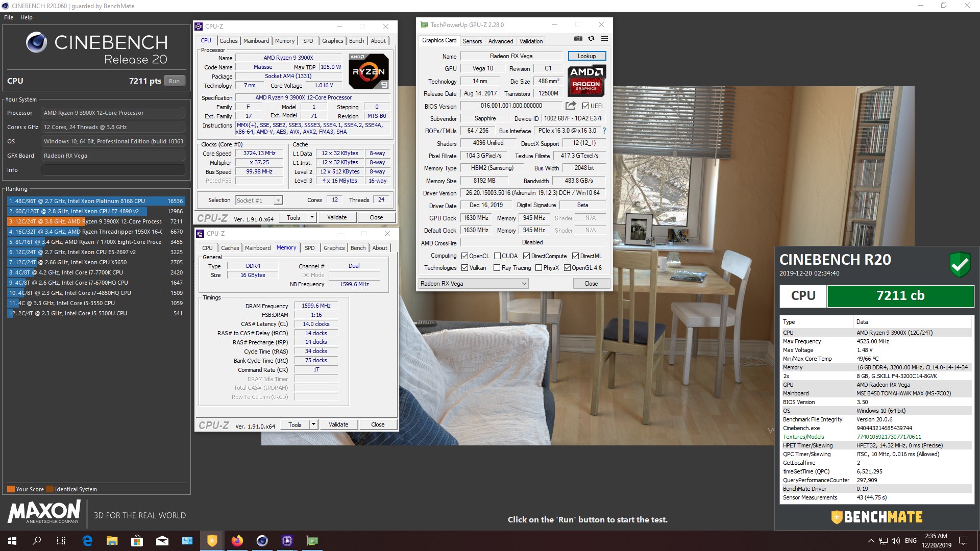Click Validate in upper CPU-Z window
The width and height of the screenshot is (980, 551).
(x=337, y=217)
